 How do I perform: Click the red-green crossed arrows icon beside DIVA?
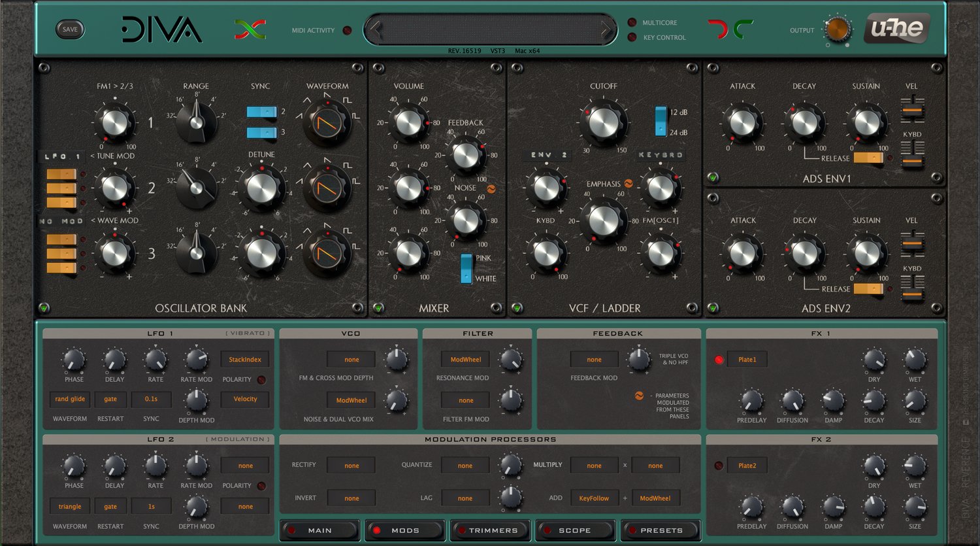pyautogui.click(x=250, y=29)
